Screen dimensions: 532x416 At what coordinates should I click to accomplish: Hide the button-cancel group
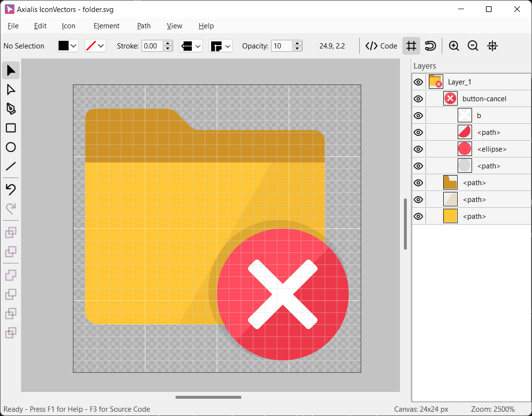[418, 99]
